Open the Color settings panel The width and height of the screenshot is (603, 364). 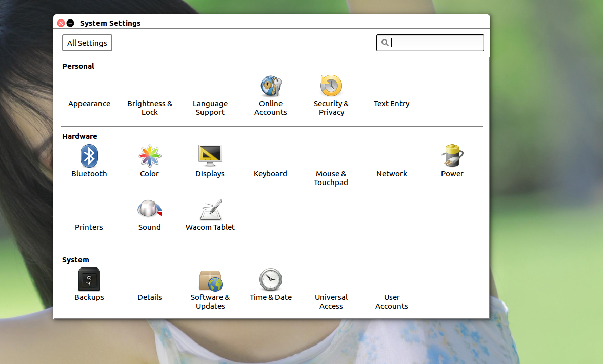[x=150, y=156]
